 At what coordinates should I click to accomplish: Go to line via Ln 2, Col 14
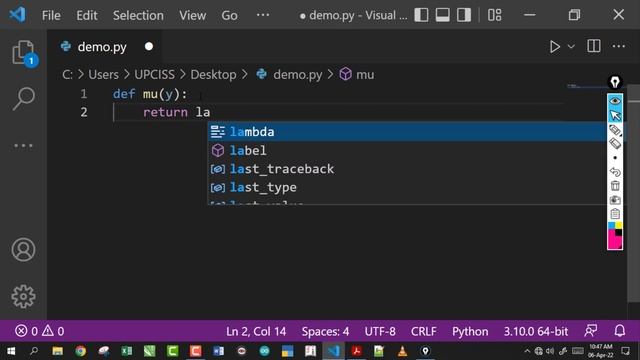pyautogui.click(x=256, y=331)
